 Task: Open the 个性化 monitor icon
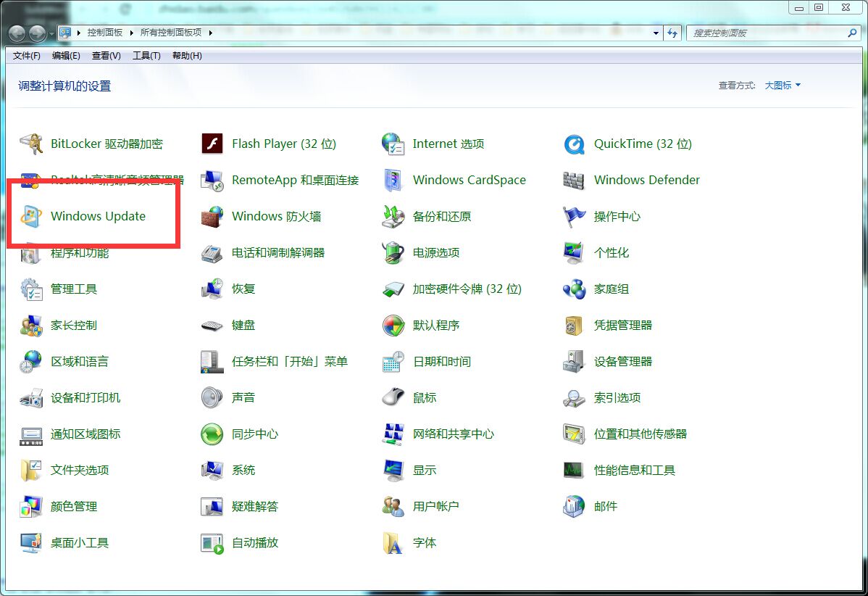pyautogui.click(x=574, y=253)
